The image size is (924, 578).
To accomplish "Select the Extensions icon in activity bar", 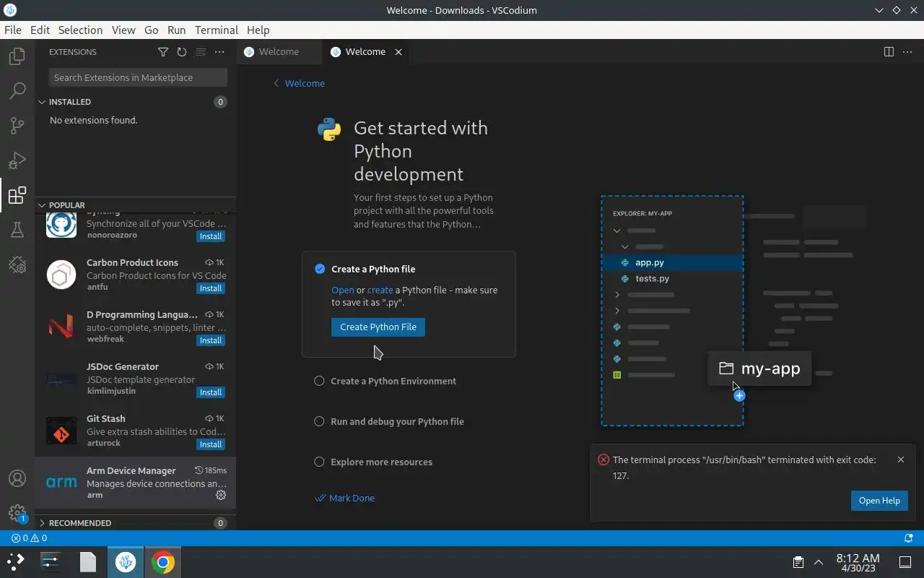I will [17, 195].
